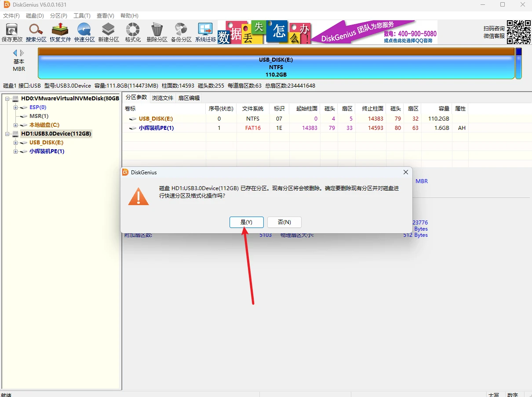The height and width of the screenshot is (397, 532).
Task: Go to next disk with right arrow
Action: (22, 53)
